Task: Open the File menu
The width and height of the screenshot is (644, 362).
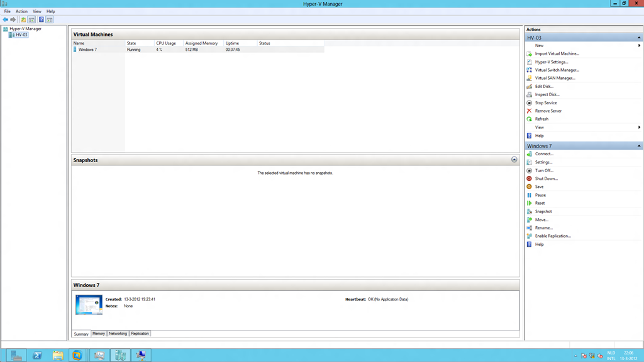Action: point(8,11)
